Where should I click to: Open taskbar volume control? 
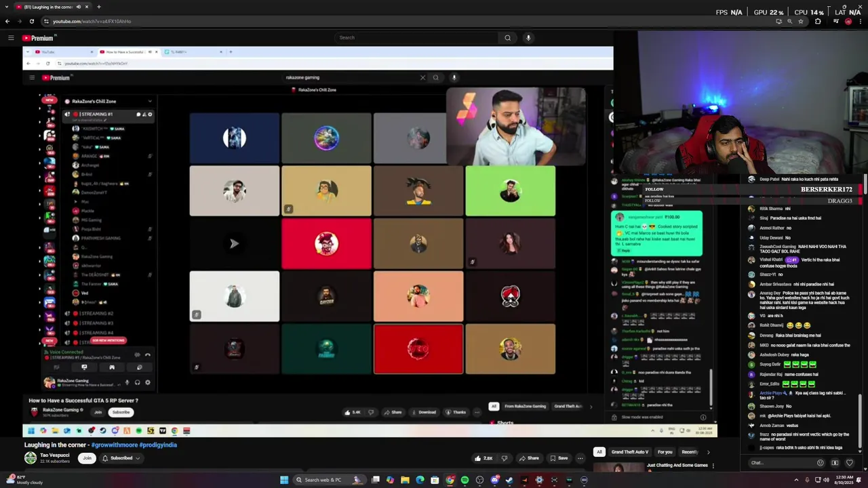[827, 481]
